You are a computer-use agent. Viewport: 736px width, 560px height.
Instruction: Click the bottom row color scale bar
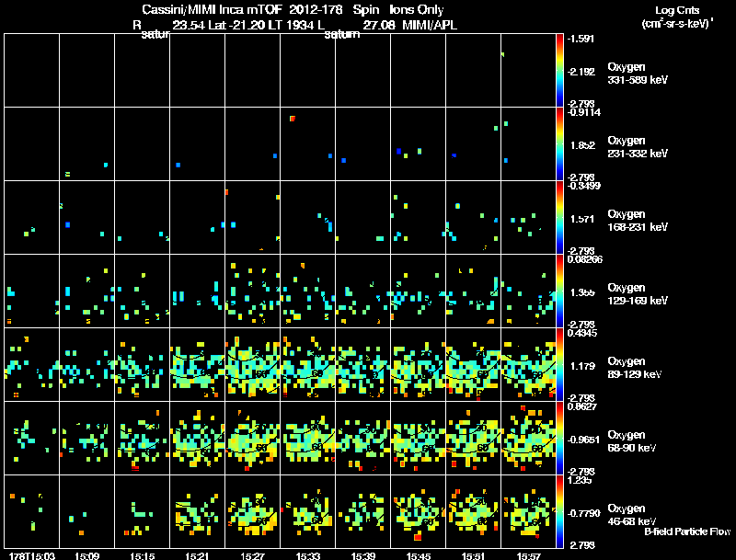tap(559, 511)
